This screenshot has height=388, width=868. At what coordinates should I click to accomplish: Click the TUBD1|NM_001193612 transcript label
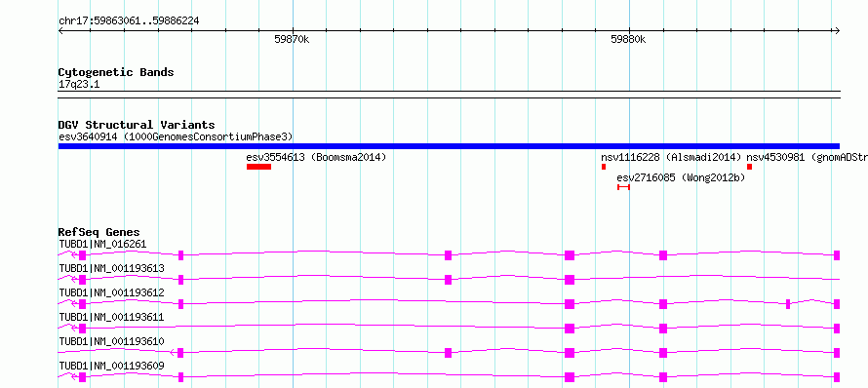[111, 292]
